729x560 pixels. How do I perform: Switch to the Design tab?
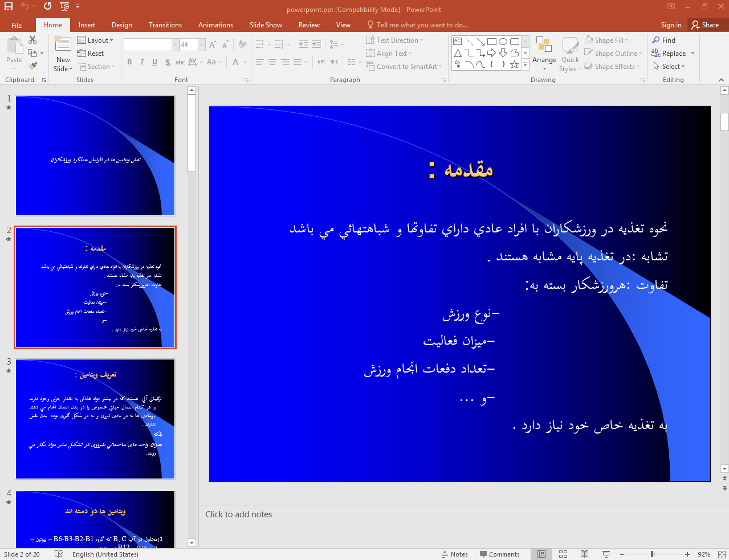(x=122, y=25)
